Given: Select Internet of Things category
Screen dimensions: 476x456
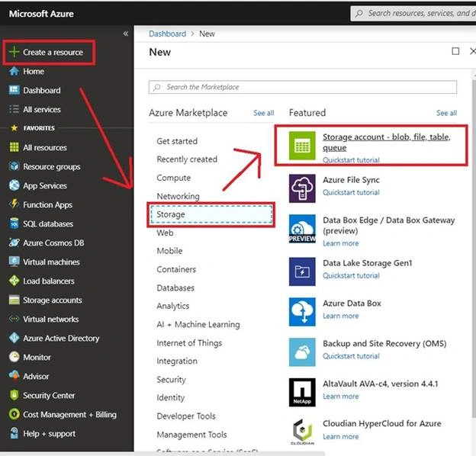Looking at the screenshot, I should pyautogui.click(x=189, y=343).
